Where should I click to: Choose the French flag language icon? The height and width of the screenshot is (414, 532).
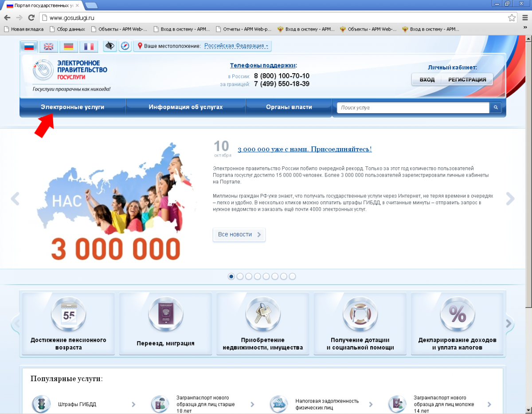89,46
